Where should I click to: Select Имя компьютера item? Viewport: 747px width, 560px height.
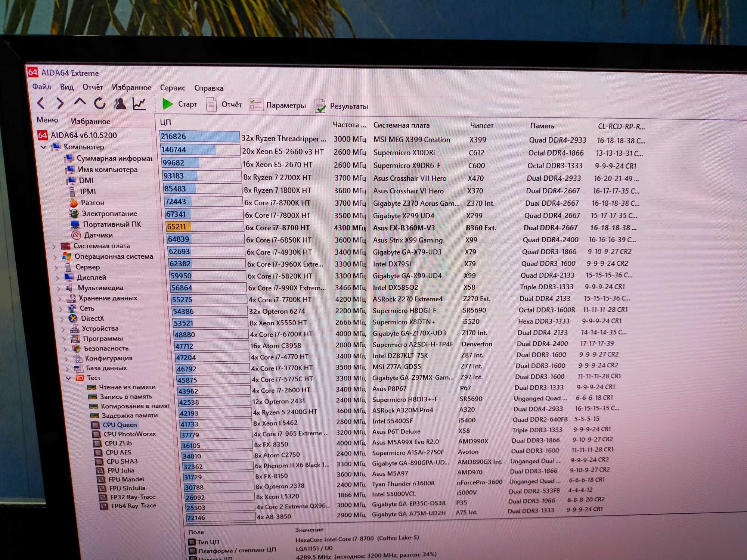102,169
